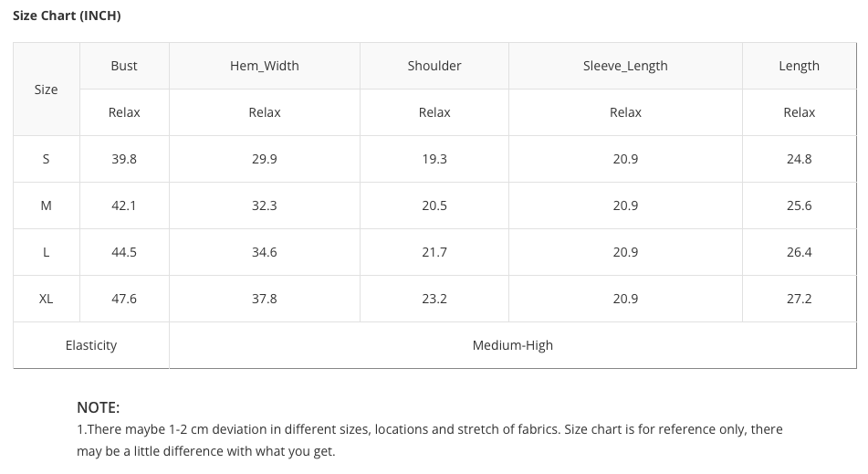Image resolution: width=868 pixels, height=474 pixels.
Task: Click the 39.8 bust value for S
Action: click(x=124, y=159)
